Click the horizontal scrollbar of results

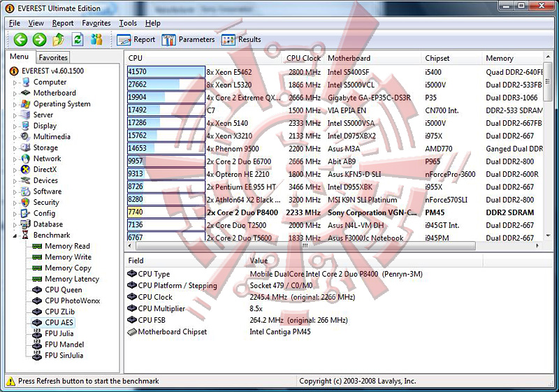click(x=305, y=246)
